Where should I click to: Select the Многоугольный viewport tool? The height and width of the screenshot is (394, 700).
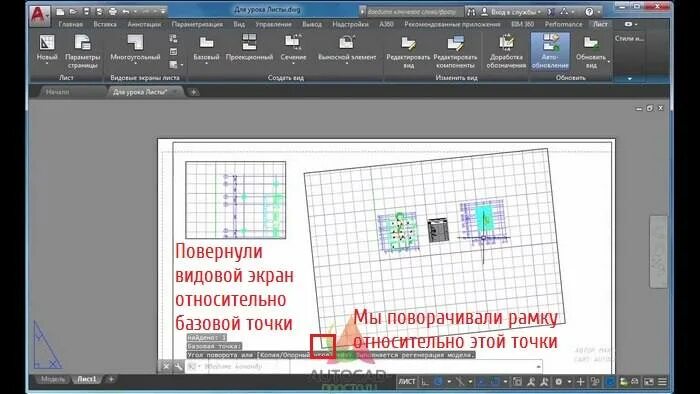pyautogui.click(x=135, y=49)
